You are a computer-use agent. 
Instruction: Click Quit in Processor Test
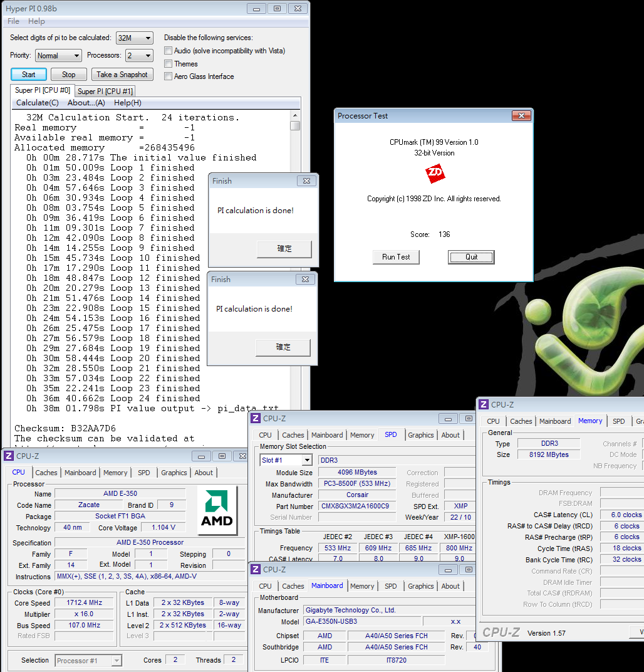point(472,257)
